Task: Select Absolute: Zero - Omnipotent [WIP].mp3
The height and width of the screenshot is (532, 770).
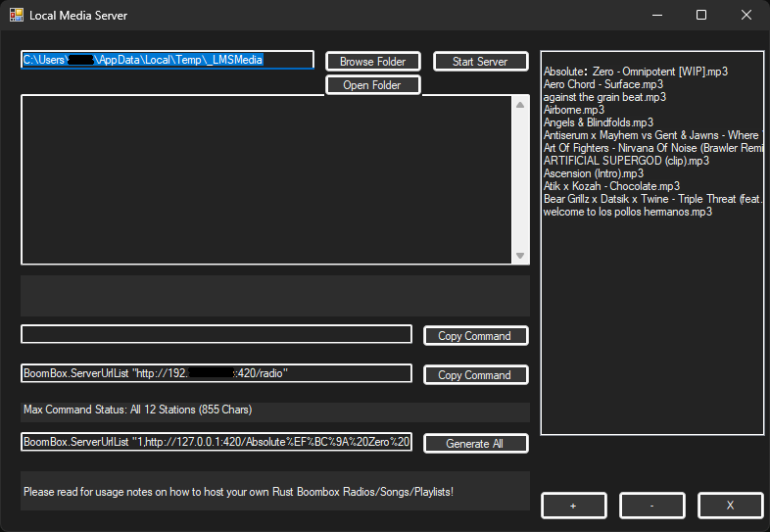Action: [x=636, y=72]
